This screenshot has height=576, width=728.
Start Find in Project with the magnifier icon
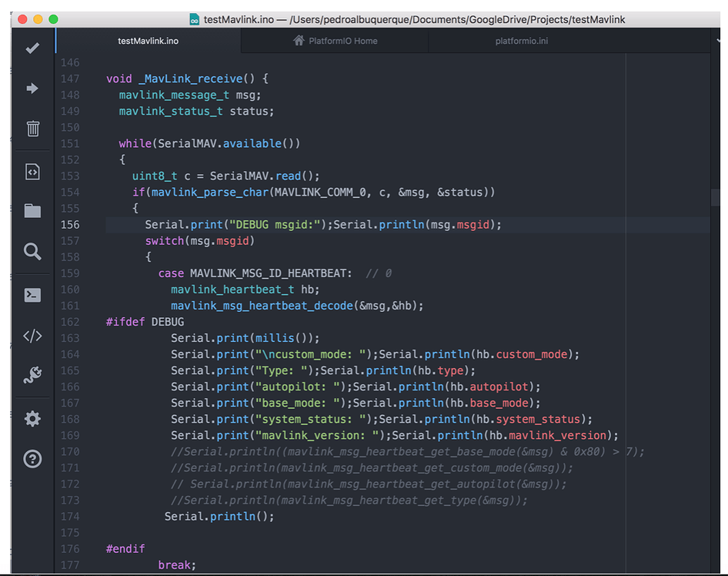pyautogui.click(x=32, y=251)
